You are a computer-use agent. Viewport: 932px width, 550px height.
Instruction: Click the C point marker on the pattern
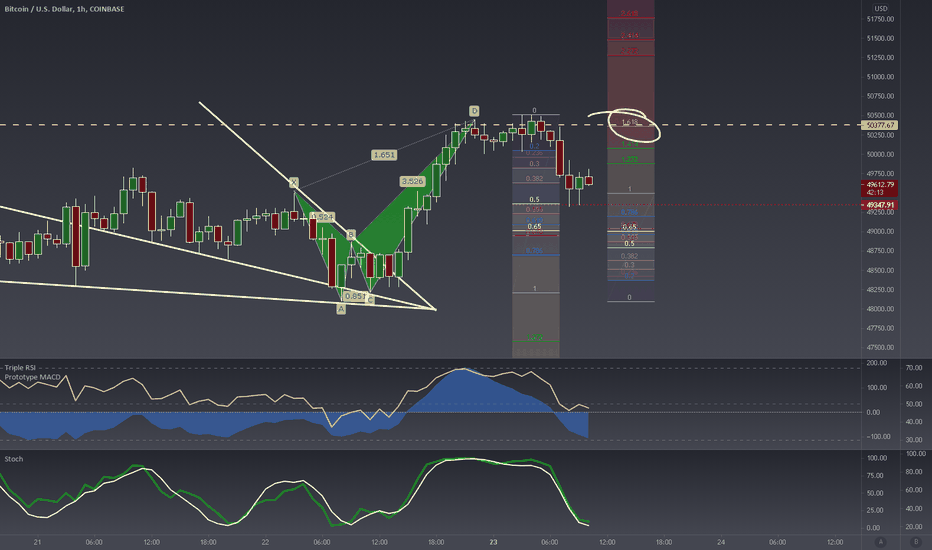coord(370,300)
